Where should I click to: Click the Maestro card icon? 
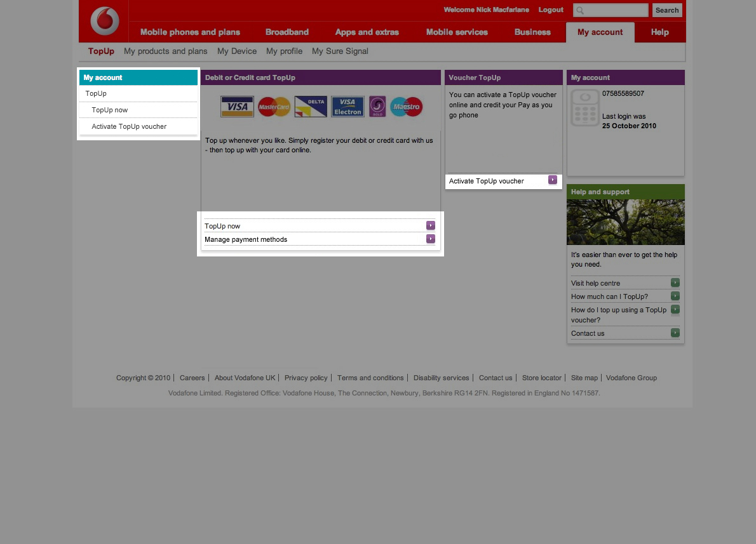[x=407, y=107]
